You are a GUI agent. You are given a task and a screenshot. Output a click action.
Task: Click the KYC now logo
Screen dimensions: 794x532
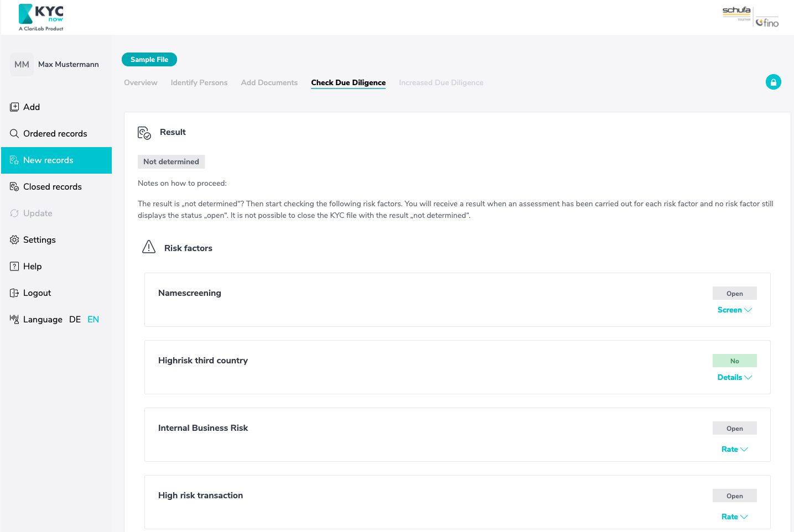(x=41, y=18)
